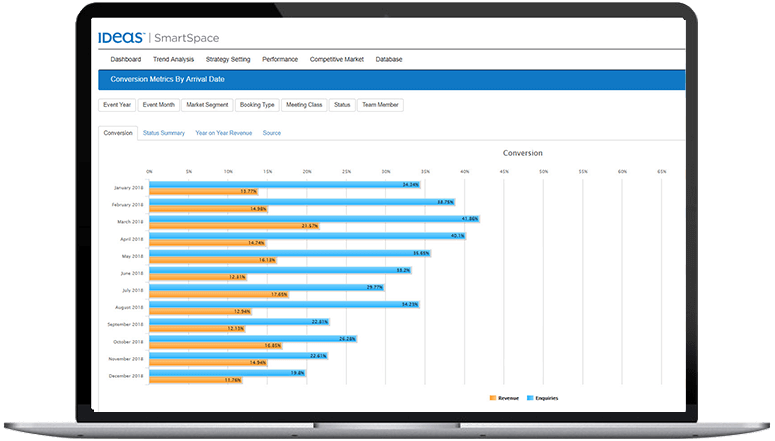This screenshot has height=441, width=775.
Task: Open the Market Segment filter
Action: click(x=207, y=105)
